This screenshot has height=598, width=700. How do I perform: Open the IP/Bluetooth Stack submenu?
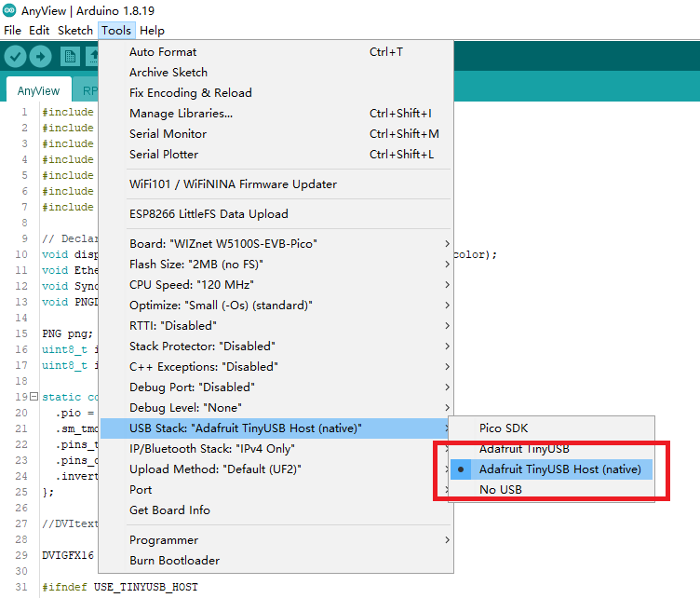276,449
